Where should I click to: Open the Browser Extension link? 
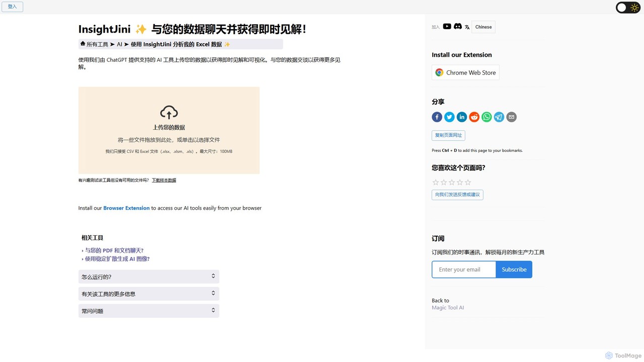[x=126, y=208]
